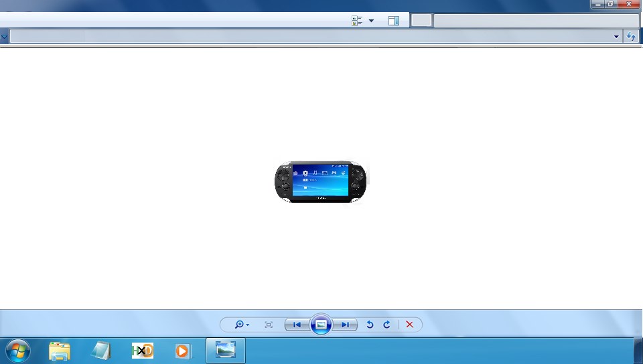Expand the view options dropdown arrow
Image resolution: width=643 pixels, height=364 pixels.
coord(371,21)
